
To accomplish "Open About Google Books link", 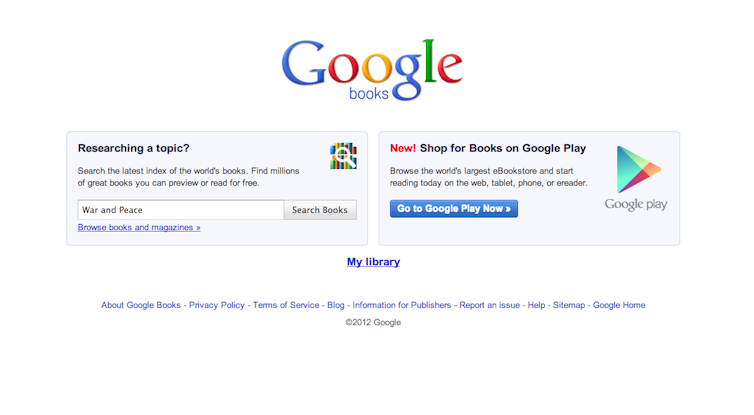I will point(141,305).
